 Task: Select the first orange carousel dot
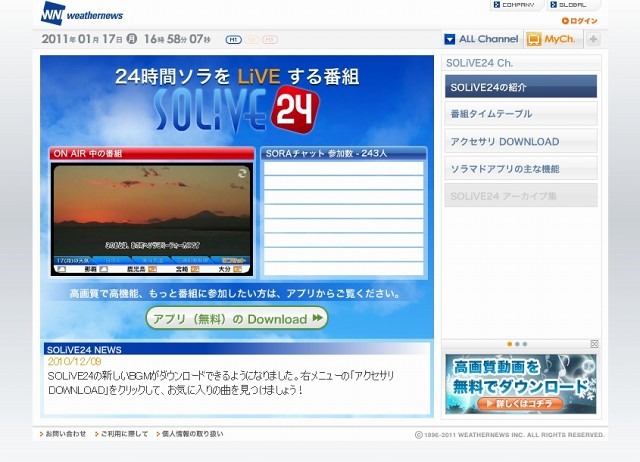tap(509, 344)
